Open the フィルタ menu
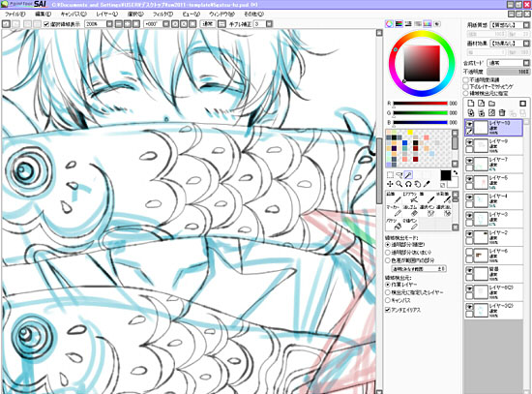 [163, 15]
